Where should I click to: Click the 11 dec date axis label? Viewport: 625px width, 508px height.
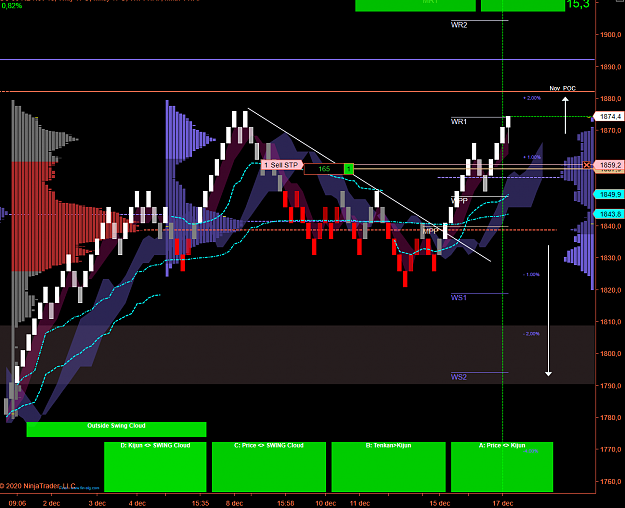click(x=360, y=503)
